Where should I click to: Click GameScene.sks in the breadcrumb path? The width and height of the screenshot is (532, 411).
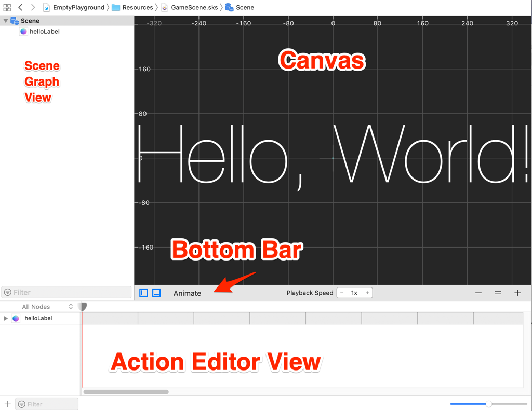[x=194, y=7]
